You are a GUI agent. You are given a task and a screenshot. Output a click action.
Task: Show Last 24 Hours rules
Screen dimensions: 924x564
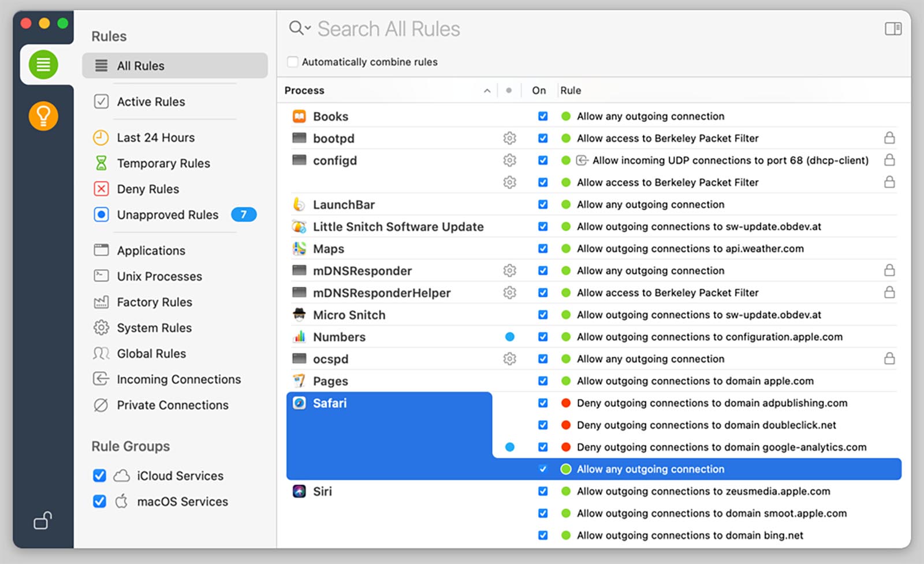[x=155, y=138]
